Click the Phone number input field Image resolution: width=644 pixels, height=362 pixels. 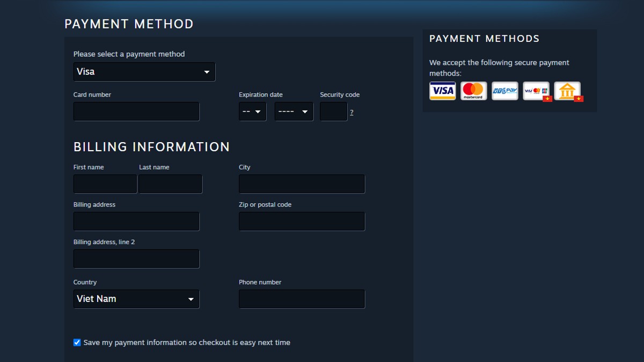[302, 299]
